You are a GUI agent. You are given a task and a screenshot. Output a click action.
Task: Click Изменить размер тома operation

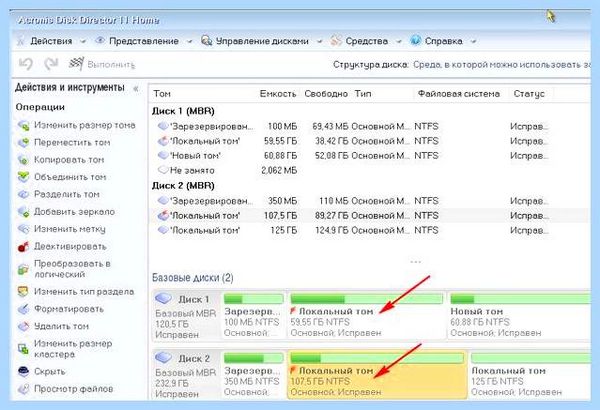(x=85, y=126)
